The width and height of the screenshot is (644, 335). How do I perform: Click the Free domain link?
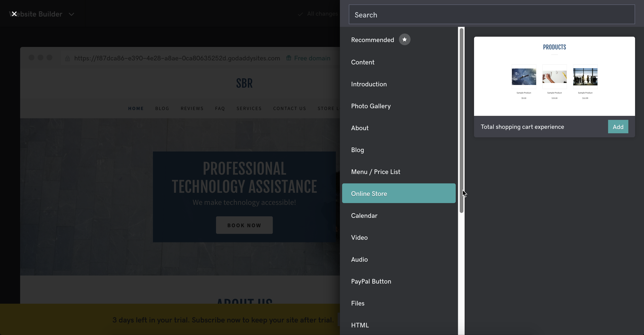tap(312, 58)
